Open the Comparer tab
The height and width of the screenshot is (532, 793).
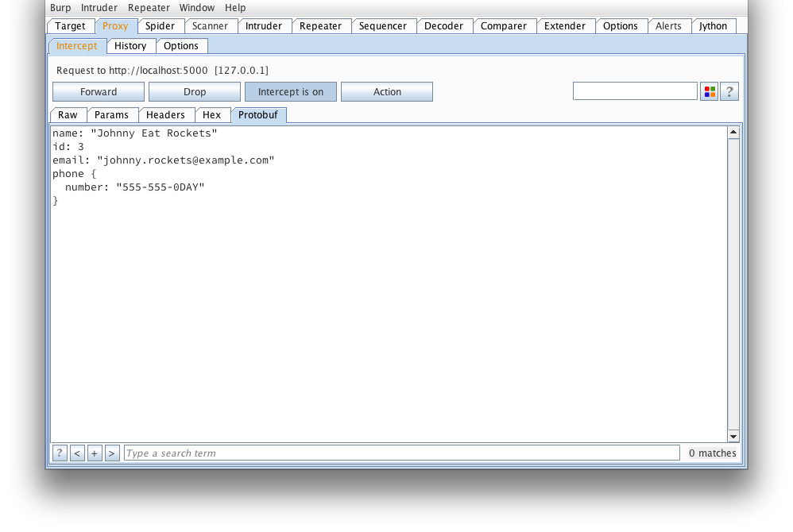coord(504,26)
